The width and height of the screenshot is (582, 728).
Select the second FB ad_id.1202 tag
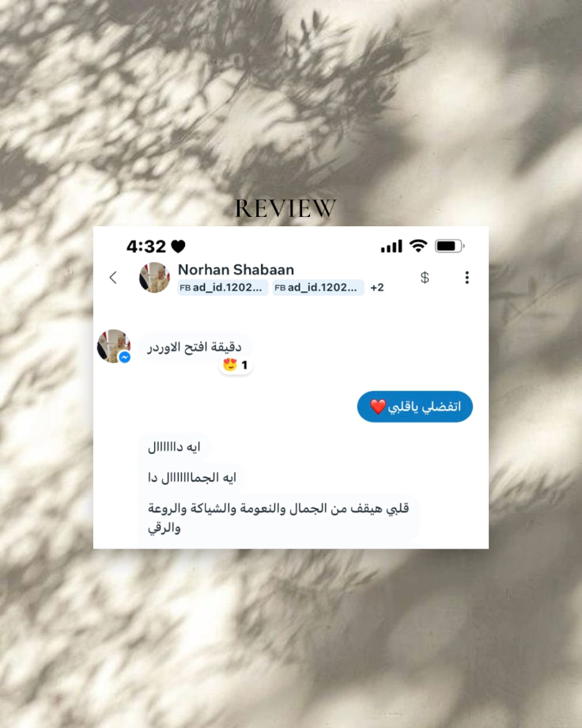(x=318, y=288)
